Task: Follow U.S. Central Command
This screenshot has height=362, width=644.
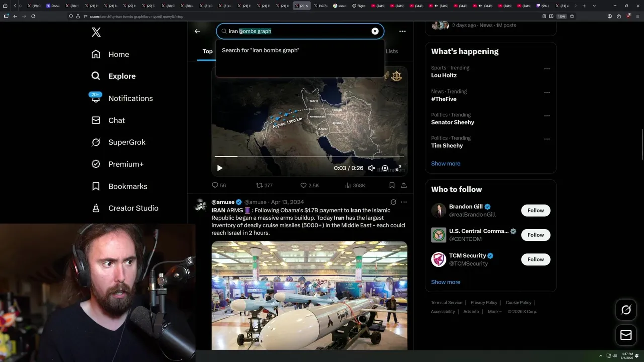Action: click(536, 235)
